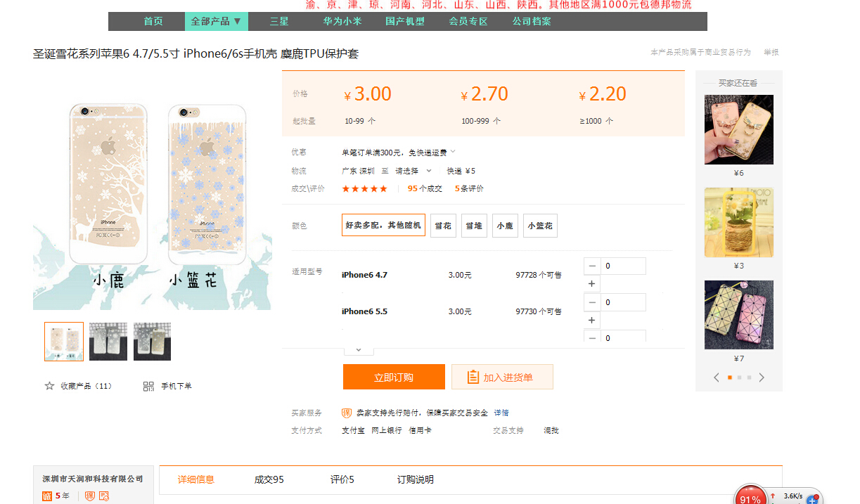The width and height of the screenshot is (860, 504).
Task: Click the star icon to favorite product
Action: [49, 386]
